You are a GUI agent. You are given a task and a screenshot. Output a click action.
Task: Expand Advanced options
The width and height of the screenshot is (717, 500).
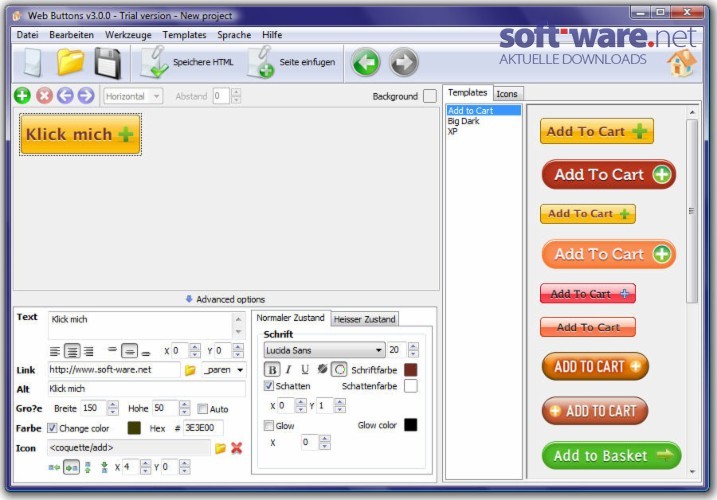pyautogui.click(x=225, y=299)
